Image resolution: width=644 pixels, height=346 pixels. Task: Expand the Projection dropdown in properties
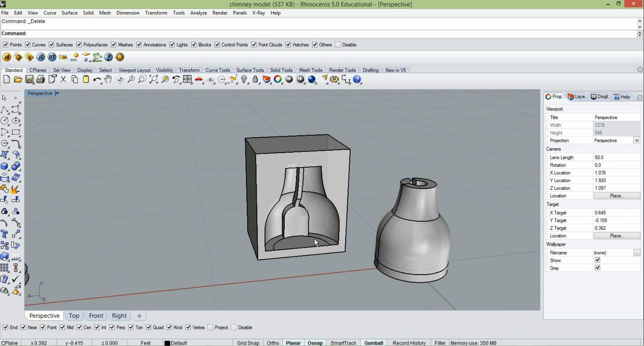tap(637, 140)
